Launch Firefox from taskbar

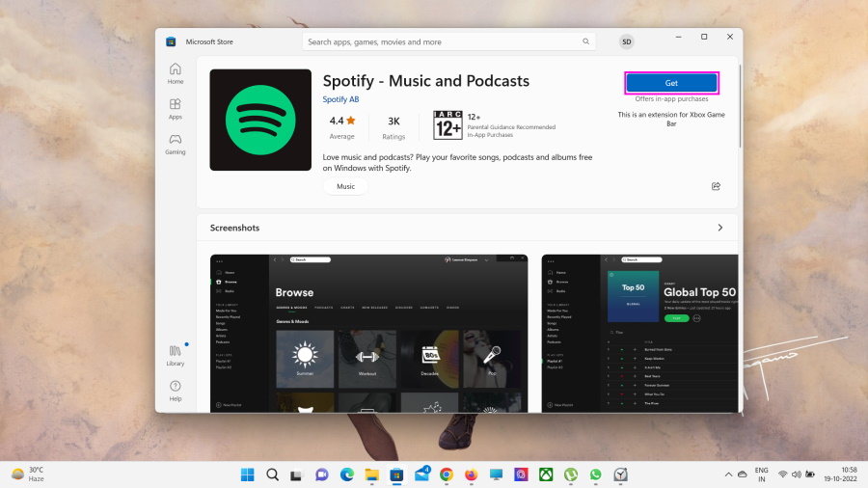471,474
